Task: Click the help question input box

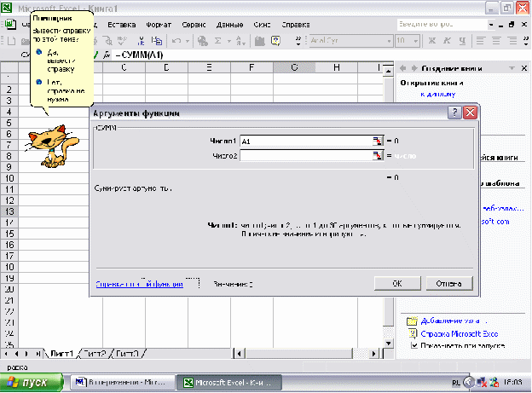Action: 442,25
